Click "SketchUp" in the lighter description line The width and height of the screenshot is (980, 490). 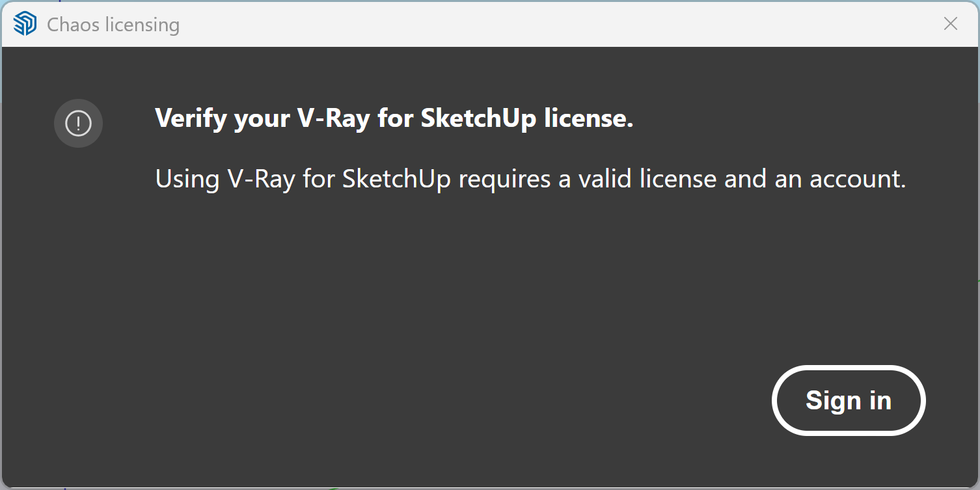pyautogui.click(x=397, y=179)
